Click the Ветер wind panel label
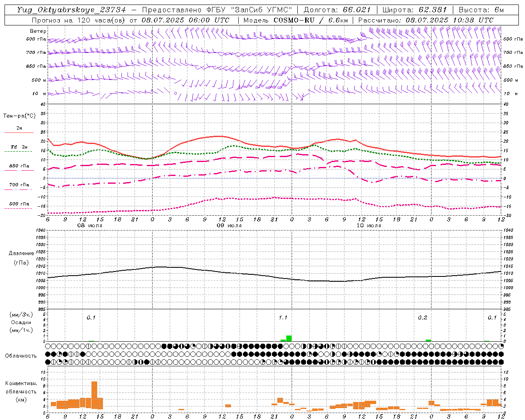Screen dimensions: 525x420 (38, 31)
